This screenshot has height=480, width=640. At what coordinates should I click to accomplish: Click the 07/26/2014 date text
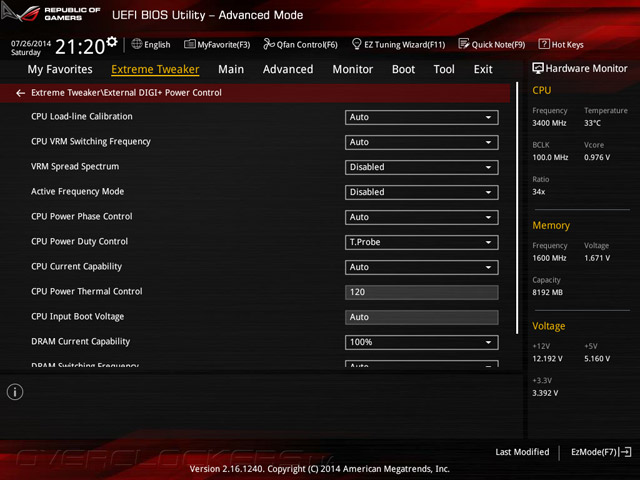pyautogui.click(x=31, y=44)
